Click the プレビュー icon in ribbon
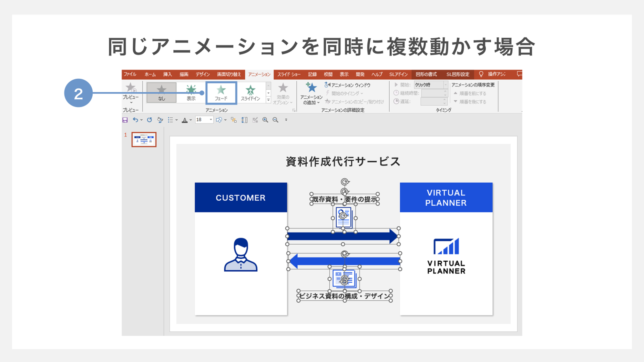 tap(131, 88)
